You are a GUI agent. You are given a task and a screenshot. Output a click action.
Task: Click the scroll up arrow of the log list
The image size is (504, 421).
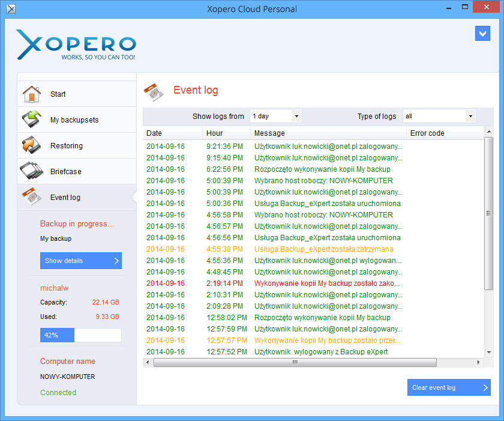[488, 132]
